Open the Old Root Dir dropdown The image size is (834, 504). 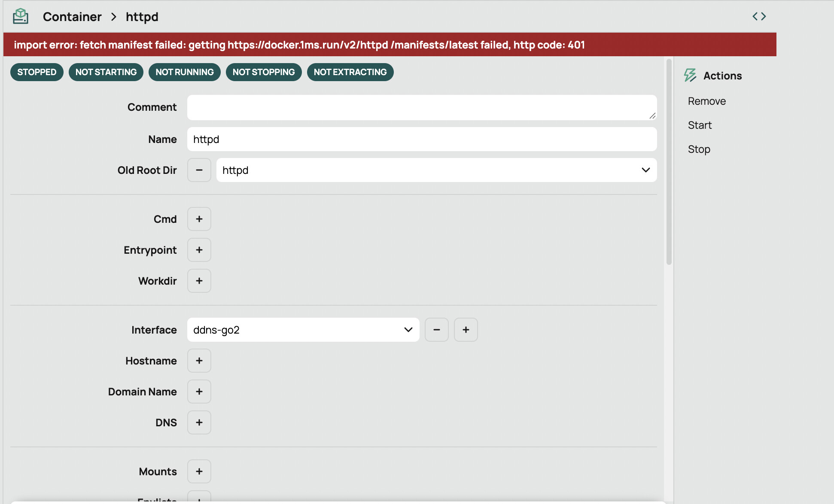pyautogui.click(x=437, y=170)
